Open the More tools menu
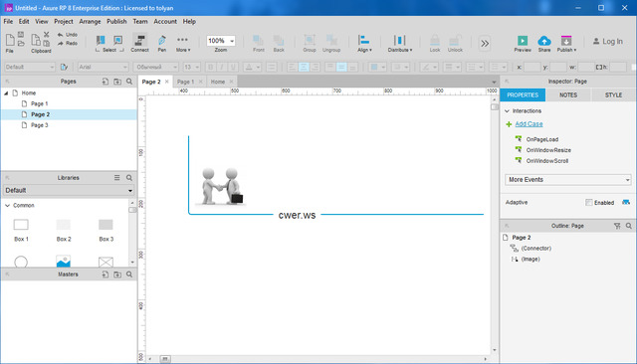 tap(183, 43)
